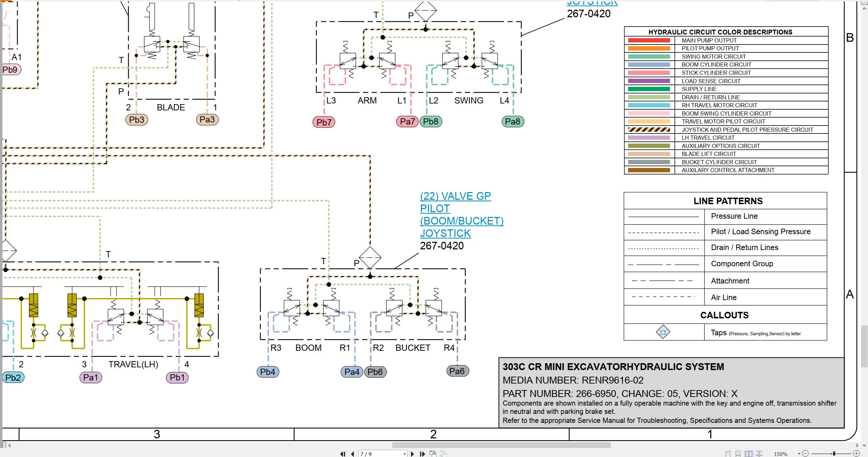The image size is (868, 457).
Task: Click the Pb8 port label
Action: [x=431, y=121]
